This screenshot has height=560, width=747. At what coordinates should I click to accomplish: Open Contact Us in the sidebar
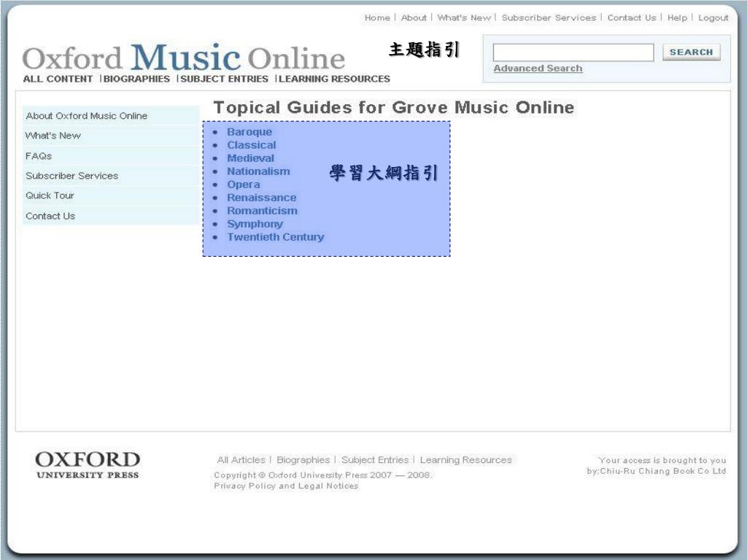[x=111, y=216]
